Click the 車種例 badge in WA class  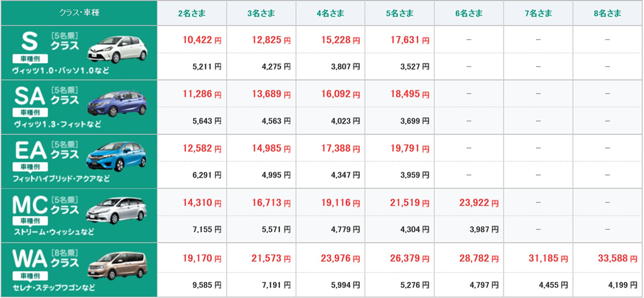click(x=27, y=275)
